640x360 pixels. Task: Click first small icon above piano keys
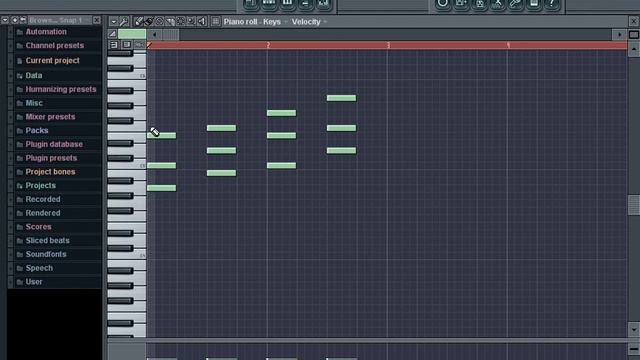114,44
